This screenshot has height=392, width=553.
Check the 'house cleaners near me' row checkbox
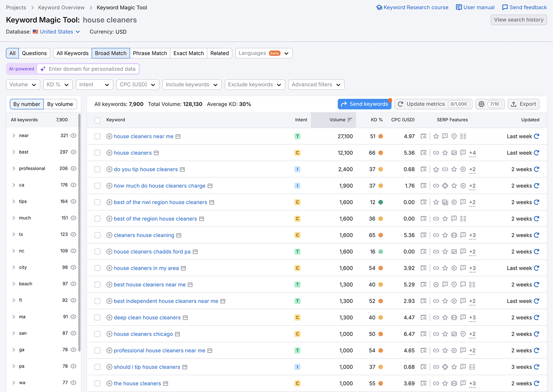coord(97,136)
